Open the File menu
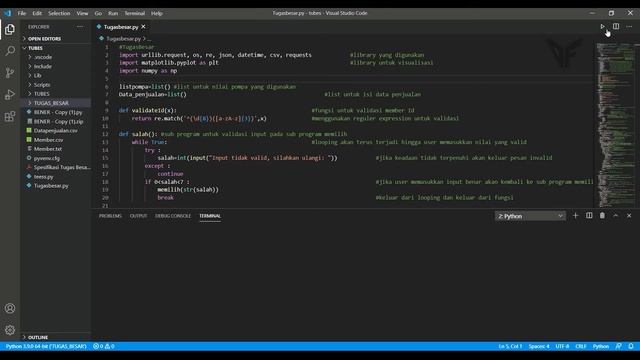Image resolution: width=640 pixels, height=360 pixels. pyautogui.click(x=22, y=13)
